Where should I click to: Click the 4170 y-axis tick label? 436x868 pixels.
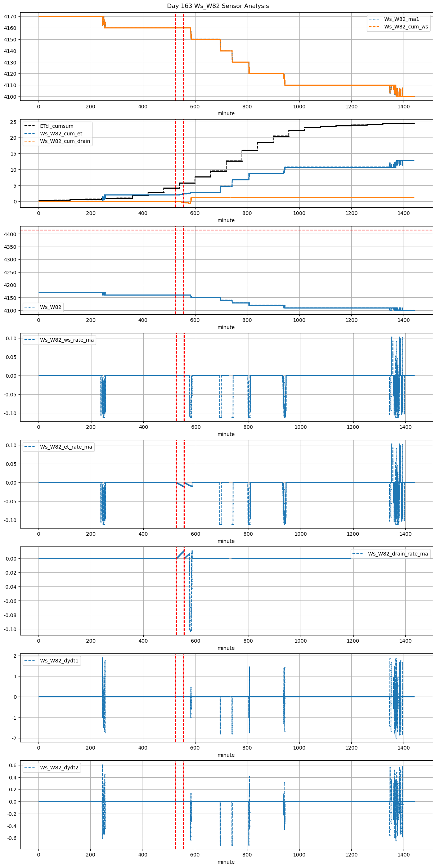coord(10,17)
